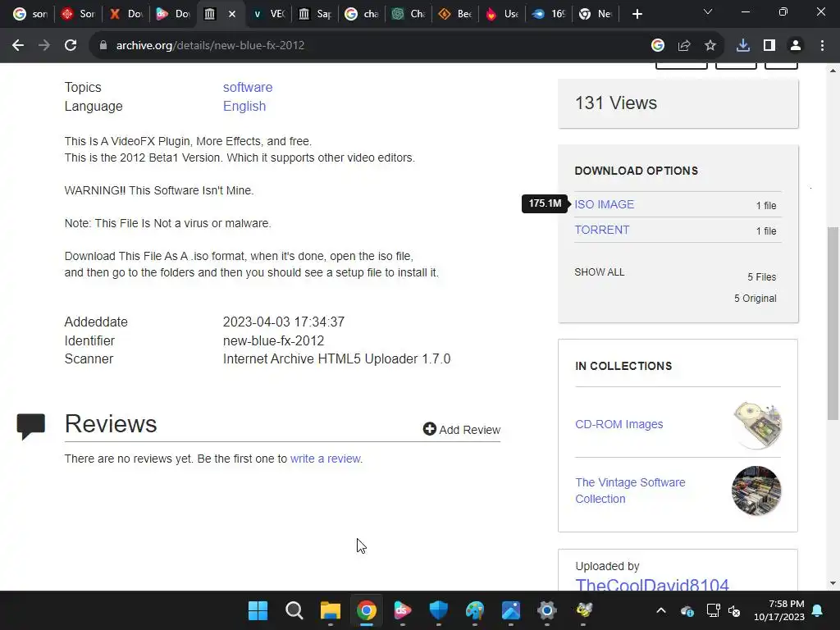Click the Reviews speech bubble icon
Screen dimensions: 840x630
click(31, 427)
